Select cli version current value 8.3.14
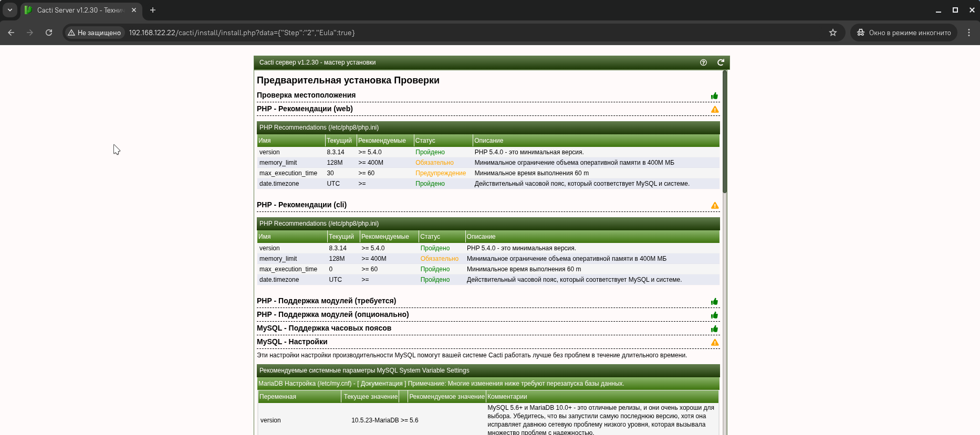 coord(338,248)
